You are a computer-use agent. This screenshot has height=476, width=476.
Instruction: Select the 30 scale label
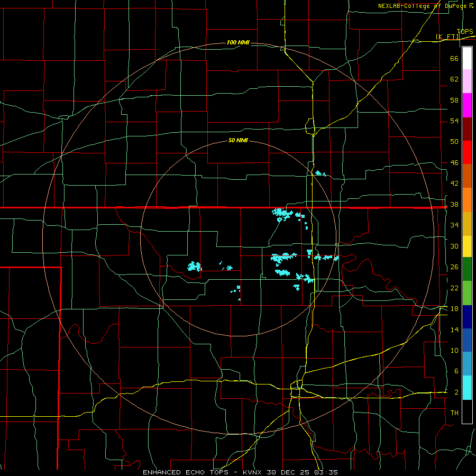point(454,246)
